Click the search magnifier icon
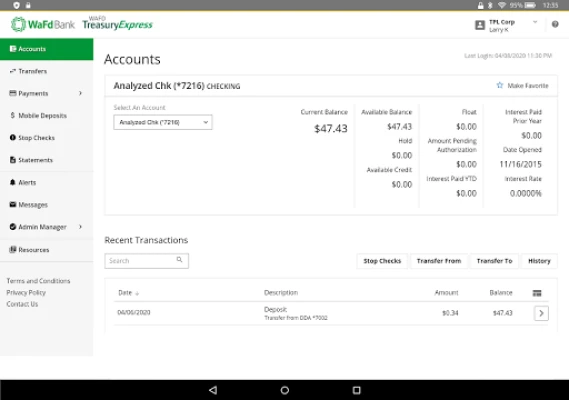The height and width of the screenshot is (400, 569). (179, 260)
